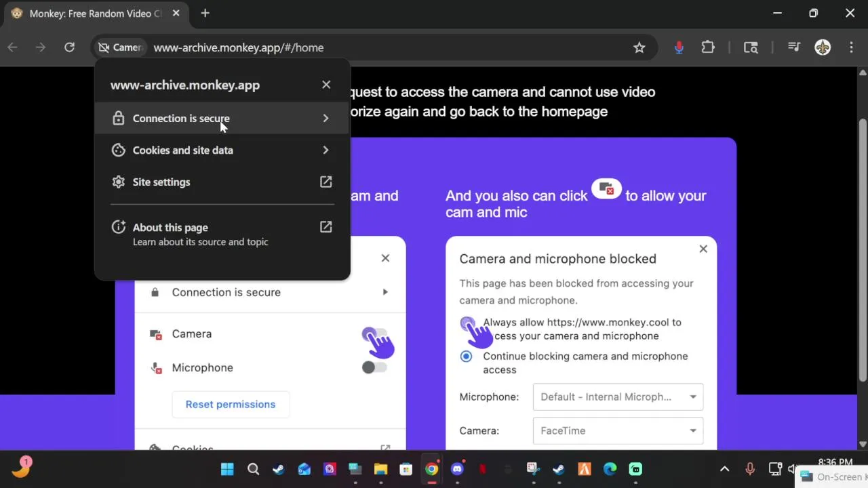868x488 pixels.
Task: Open the orange A app in taskbar
Action: click(584, 469)
